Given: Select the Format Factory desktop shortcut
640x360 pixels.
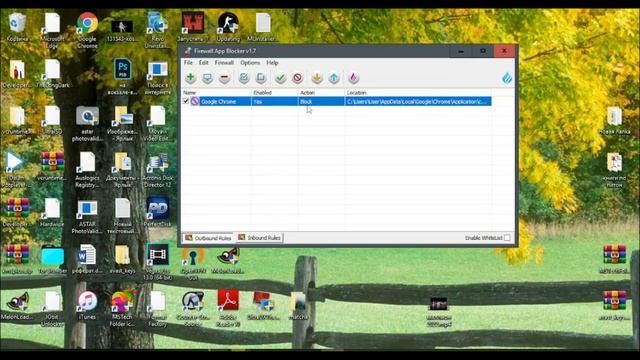Looking at the screenshot, I should [158, 309].
